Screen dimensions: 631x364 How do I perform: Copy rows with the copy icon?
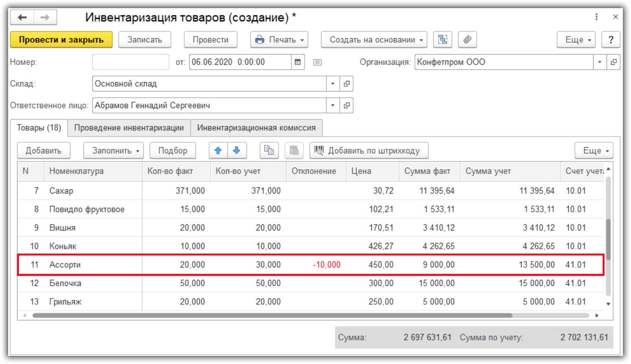pyautogui.click(x=269, y=150)
